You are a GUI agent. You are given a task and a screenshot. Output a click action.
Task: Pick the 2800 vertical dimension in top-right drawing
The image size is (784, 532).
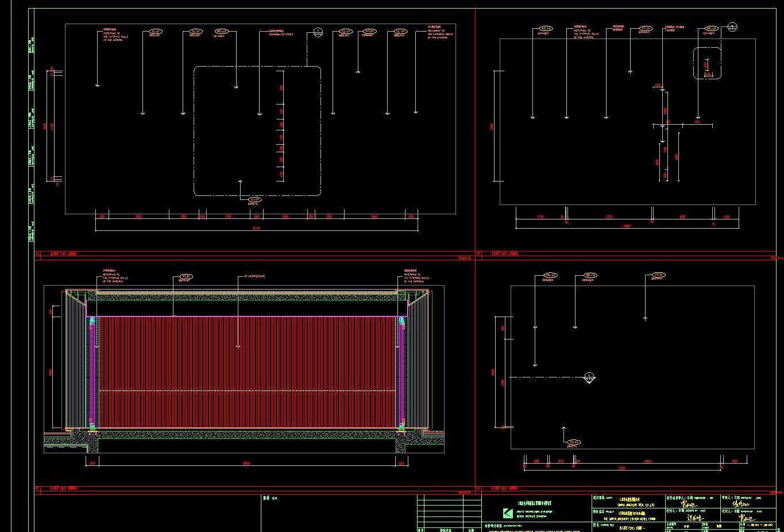point(492,126)
